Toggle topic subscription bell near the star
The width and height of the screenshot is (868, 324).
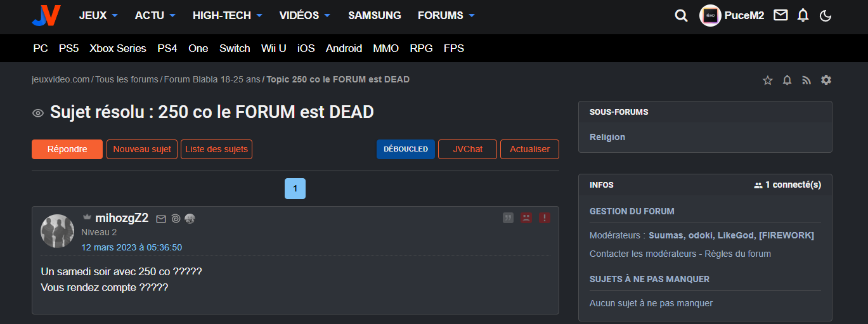(x=787, y=80)
